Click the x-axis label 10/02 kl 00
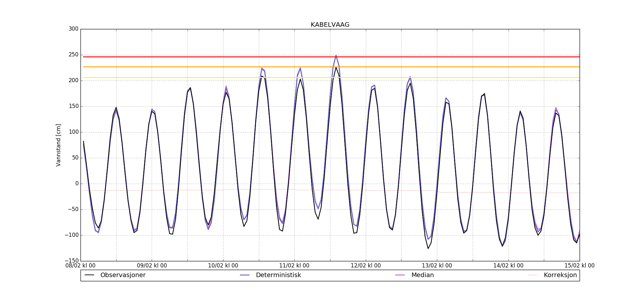 [223, 266]
